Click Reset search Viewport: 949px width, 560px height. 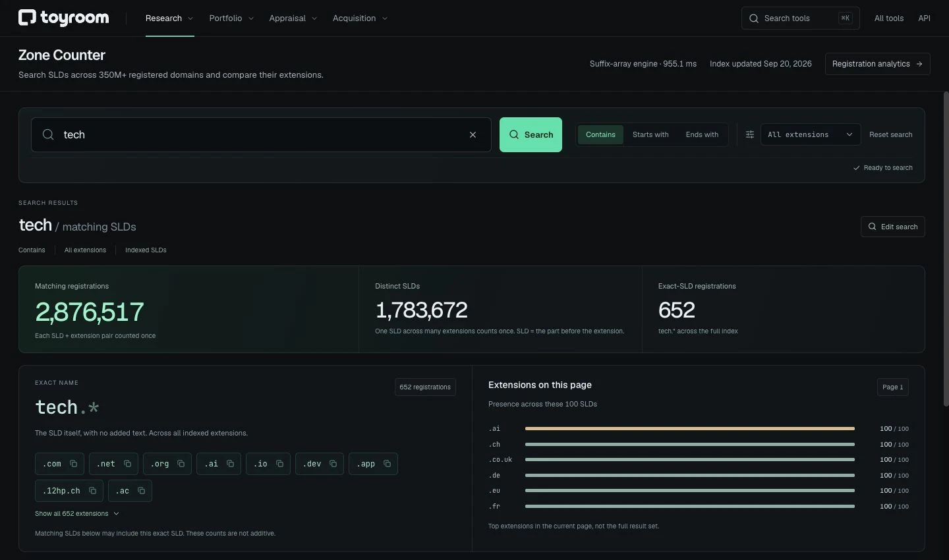(x=890, y=134)
